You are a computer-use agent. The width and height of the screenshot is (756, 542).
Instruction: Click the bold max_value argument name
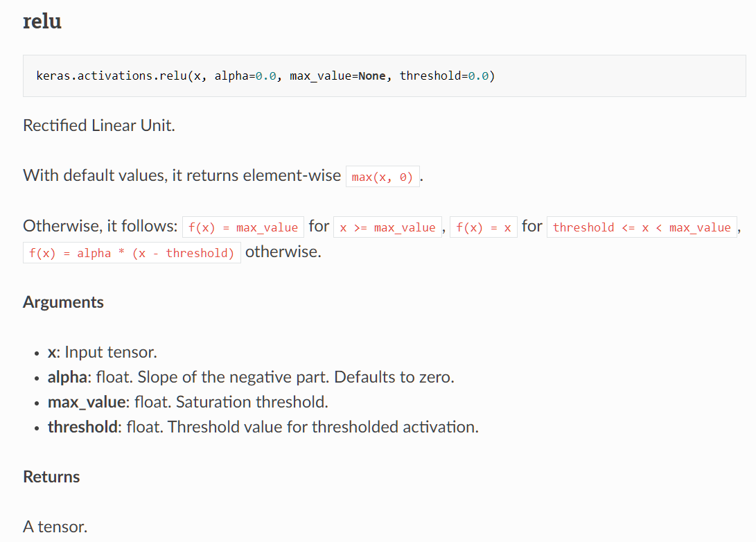pos(87,402)
